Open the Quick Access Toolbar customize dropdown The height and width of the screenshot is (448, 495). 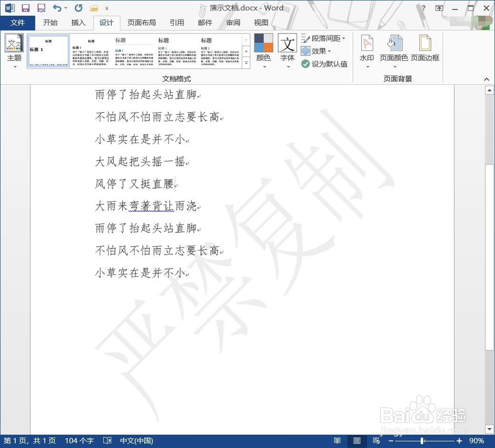[106, 8]
